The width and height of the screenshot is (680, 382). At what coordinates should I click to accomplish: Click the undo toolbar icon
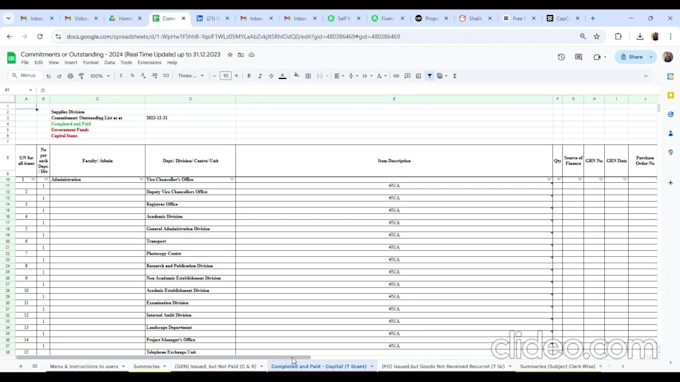click(x=49, y=76)
